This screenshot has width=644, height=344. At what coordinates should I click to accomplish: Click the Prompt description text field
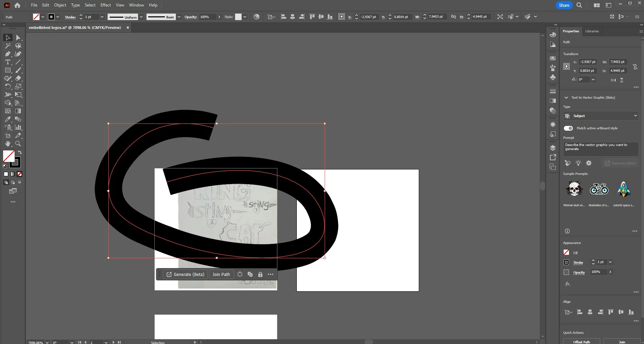601,149
